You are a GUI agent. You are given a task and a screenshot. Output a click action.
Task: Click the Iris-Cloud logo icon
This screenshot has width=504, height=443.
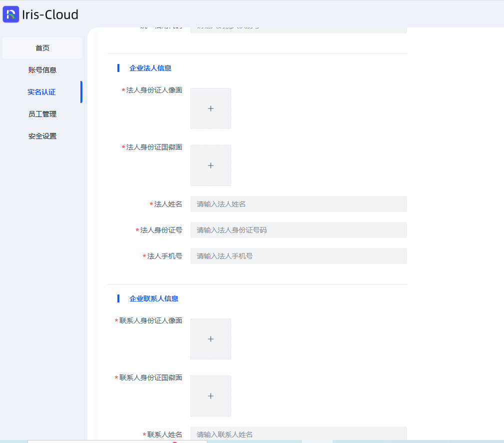pyautogui.click(x=11, y=14)
